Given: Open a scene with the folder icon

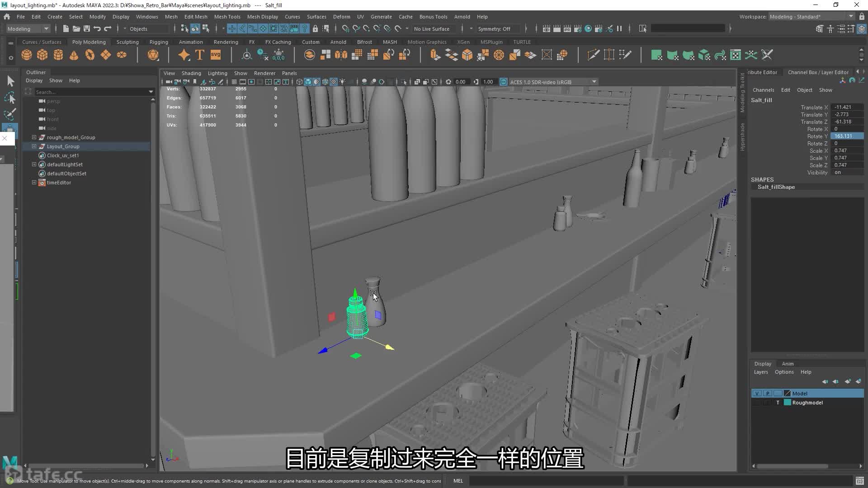Looking at the screenshot, I should tap(76, 28).
